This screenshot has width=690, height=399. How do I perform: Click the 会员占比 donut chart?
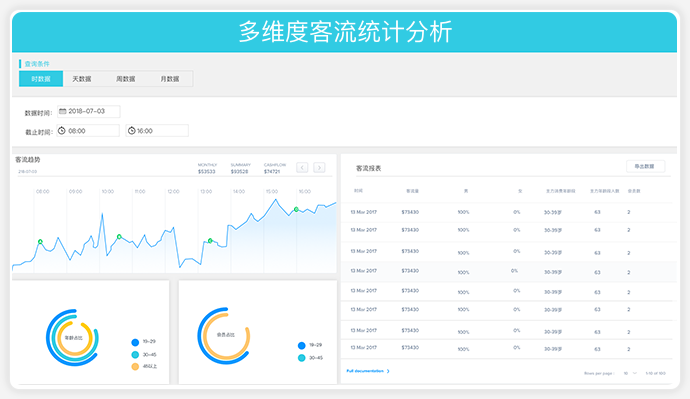click(x=224, y=335)
